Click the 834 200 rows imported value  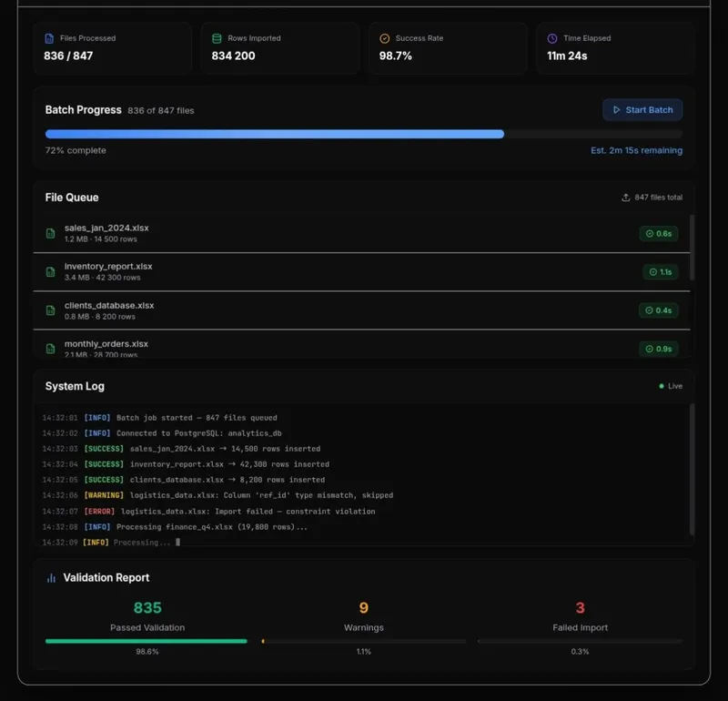(x=233, y=56)
